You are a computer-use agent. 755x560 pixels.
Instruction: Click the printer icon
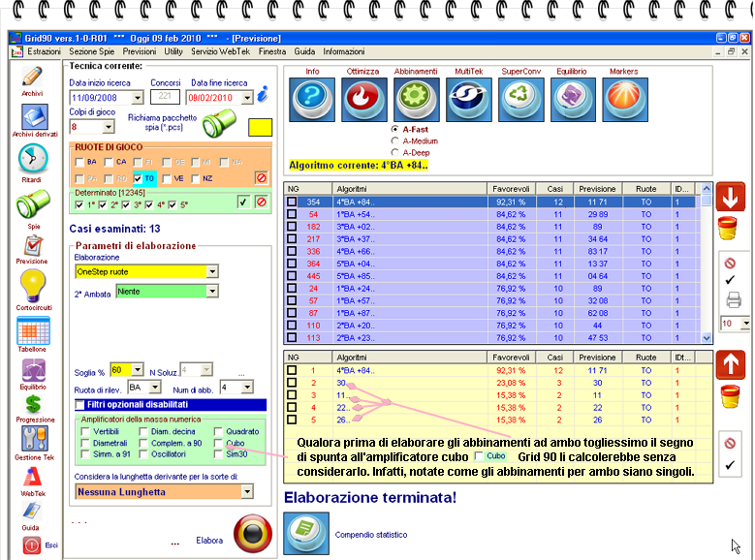(x=734, y=300)
